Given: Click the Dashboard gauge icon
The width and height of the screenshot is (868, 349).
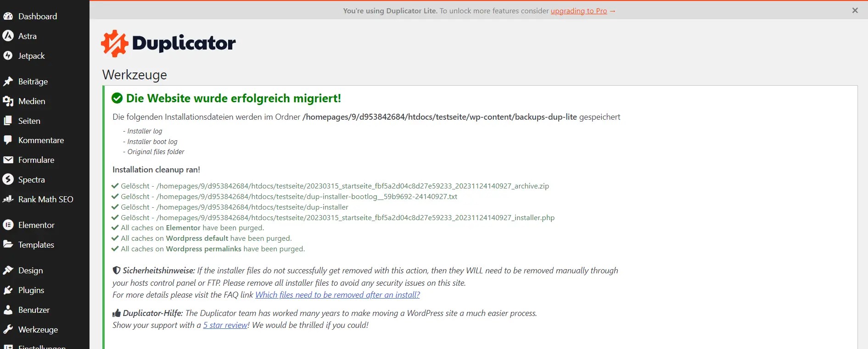Looking at the screenshot, I should tap(8, 16).
